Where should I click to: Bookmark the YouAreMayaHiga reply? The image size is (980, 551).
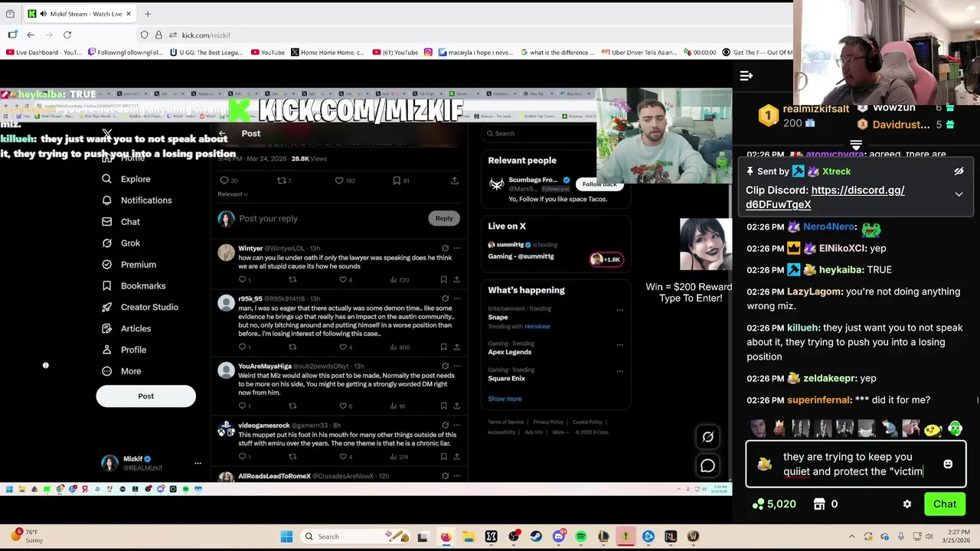tap(443, 406)
